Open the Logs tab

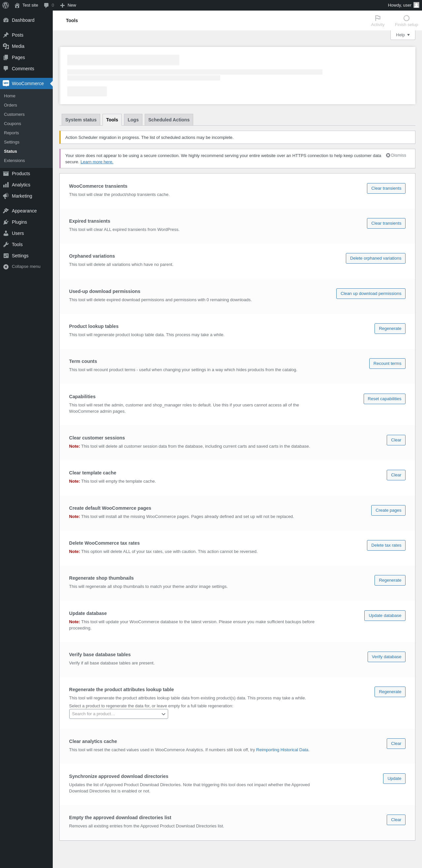[133, 120]
